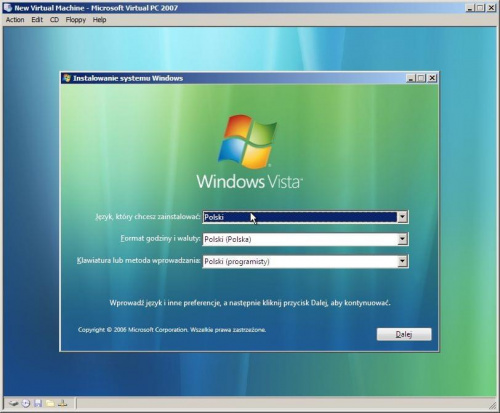Viewport: 500px width, 413px height.
Task: Open the Action menu
Action: [15, 20]
